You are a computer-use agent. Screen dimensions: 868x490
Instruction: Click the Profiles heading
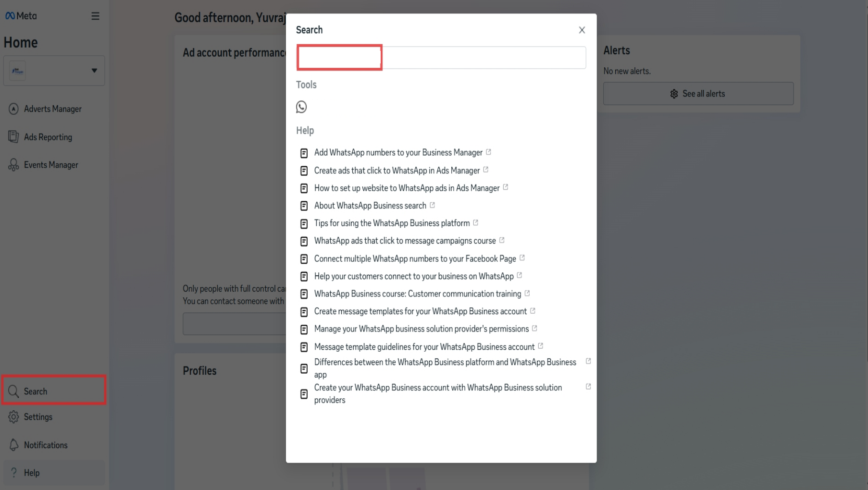click(199, 371)
